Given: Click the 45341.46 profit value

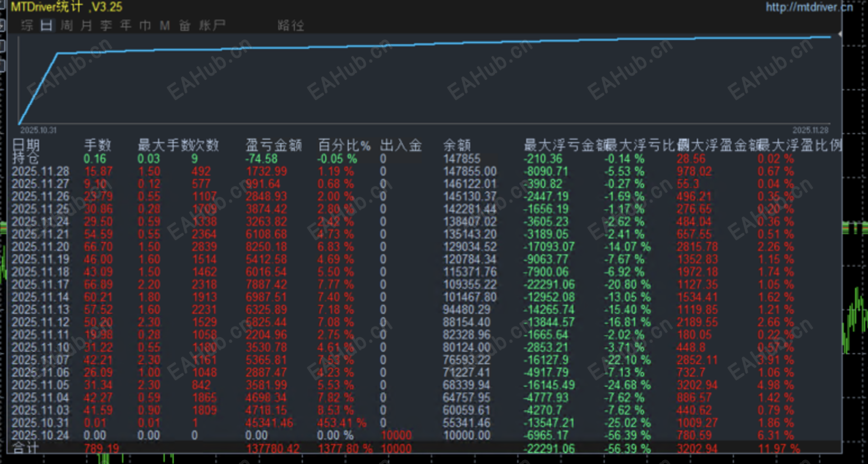Looking at the screenshot, I should [x=270, y=423].
